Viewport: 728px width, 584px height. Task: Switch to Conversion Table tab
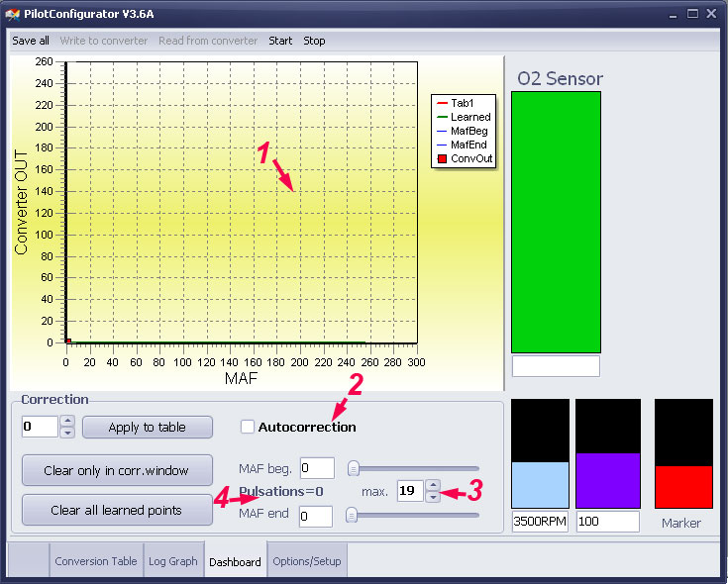pos(96,561)
